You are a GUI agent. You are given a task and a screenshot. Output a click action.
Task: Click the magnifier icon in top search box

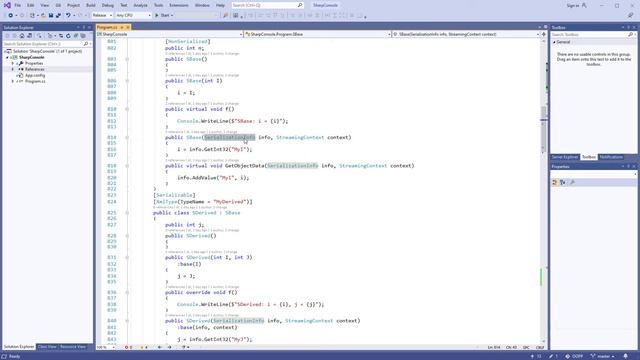click(300, 5)
